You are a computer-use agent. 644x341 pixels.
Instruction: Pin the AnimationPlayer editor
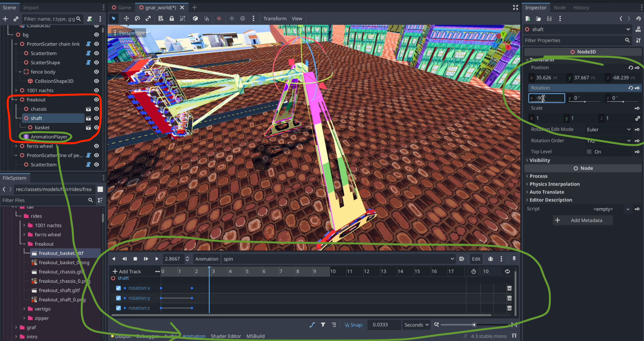click(x=514, y=259)
